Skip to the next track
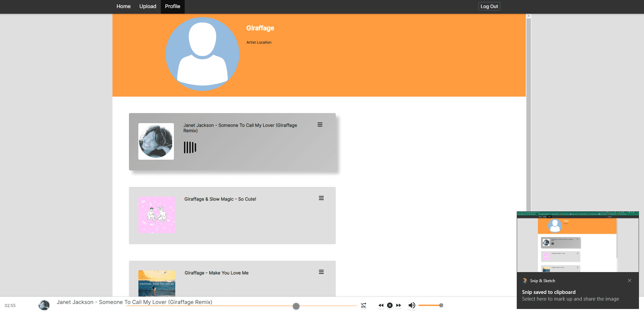Image resolution: width=644 pixels, height=311 pixels. click(399, 305)
